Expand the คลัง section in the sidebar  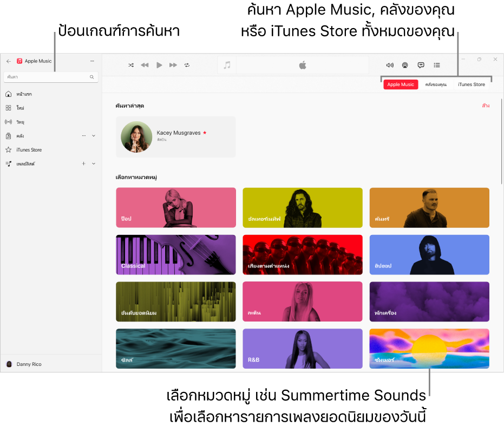click(x=93, y=136)
